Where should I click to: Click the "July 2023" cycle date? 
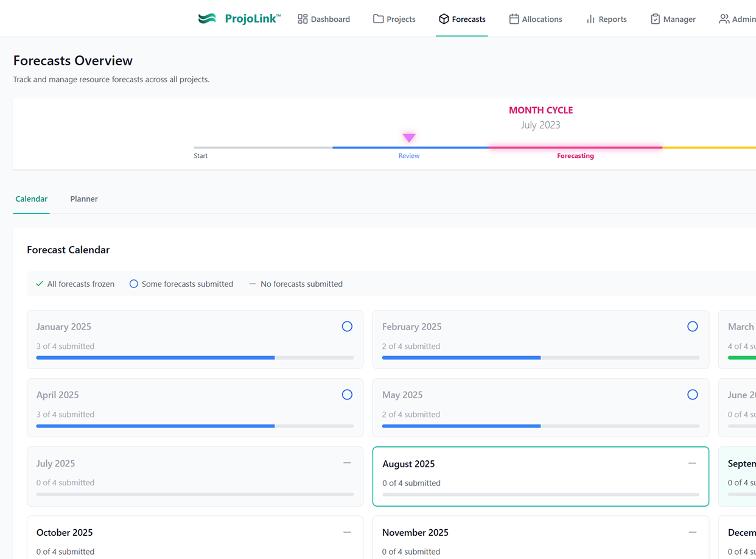[x=541, y=125]
